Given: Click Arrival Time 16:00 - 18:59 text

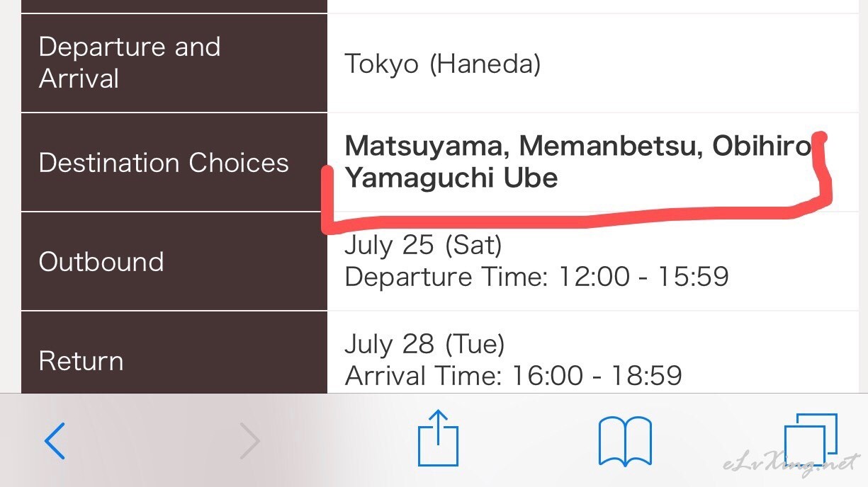Looking at the screenshot, I should (513, 375).
